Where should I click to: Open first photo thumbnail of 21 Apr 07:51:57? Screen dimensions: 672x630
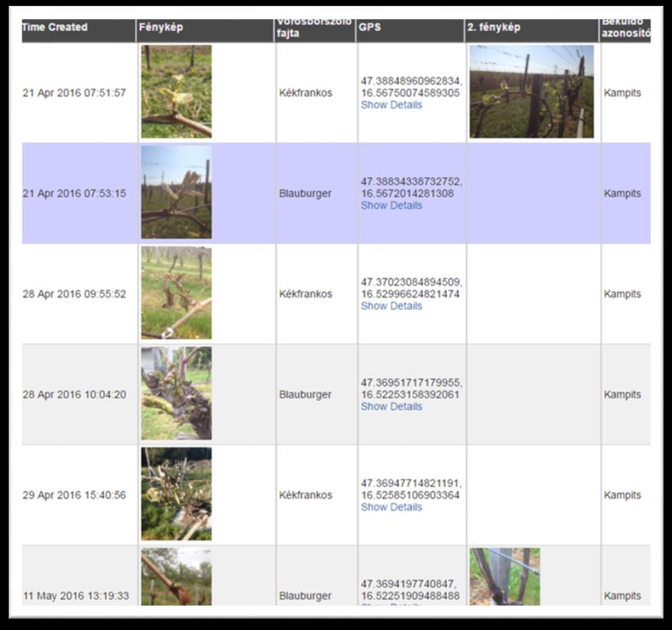pyautogui.click(x=176, y=92)
